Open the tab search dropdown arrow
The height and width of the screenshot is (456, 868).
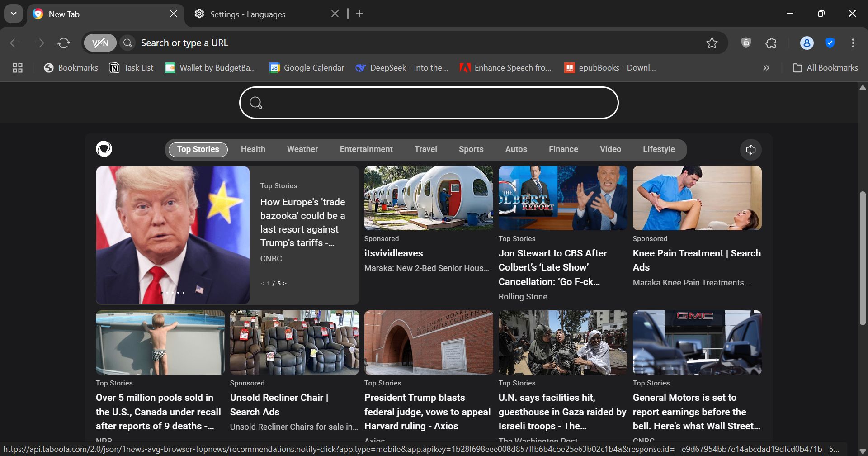14,14
